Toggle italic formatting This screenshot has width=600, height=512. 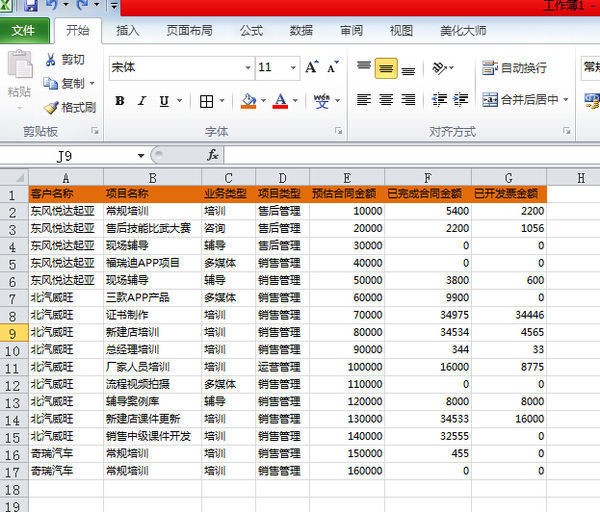141,101
